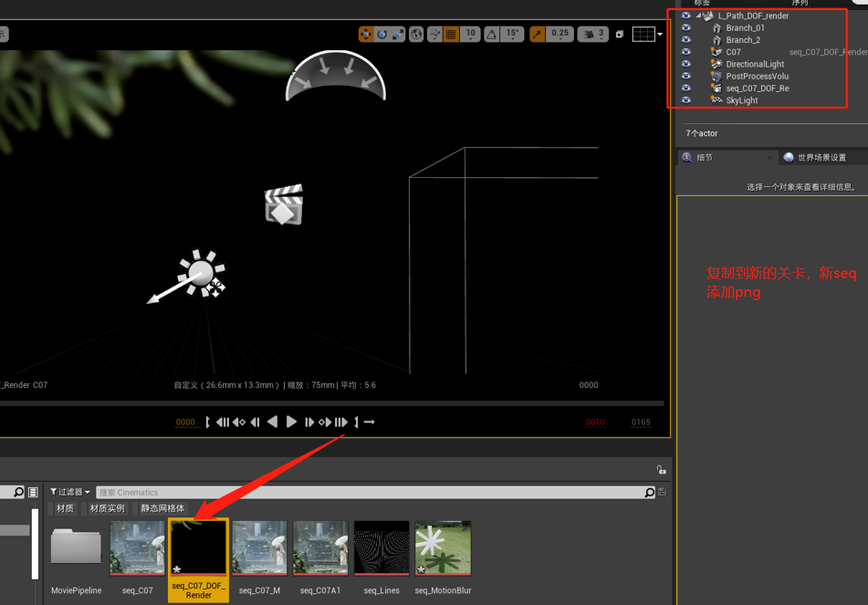Open the grid snap size 10 dropdown
The image size is (868, 605).
470,35
